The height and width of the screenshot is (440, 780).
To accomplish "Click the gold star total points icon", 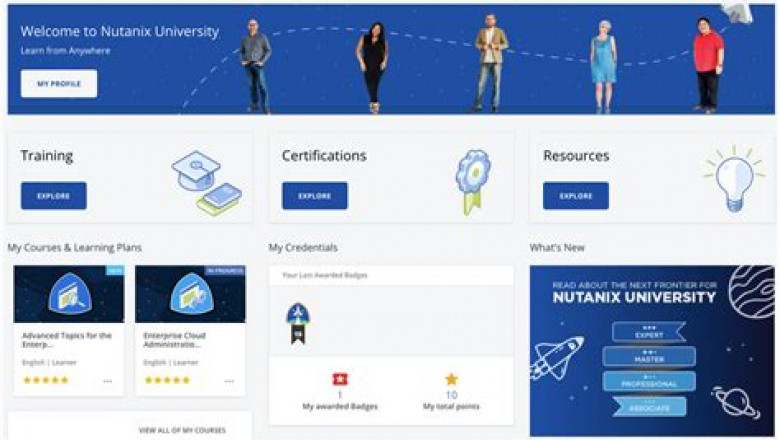I will pos(451,379).
